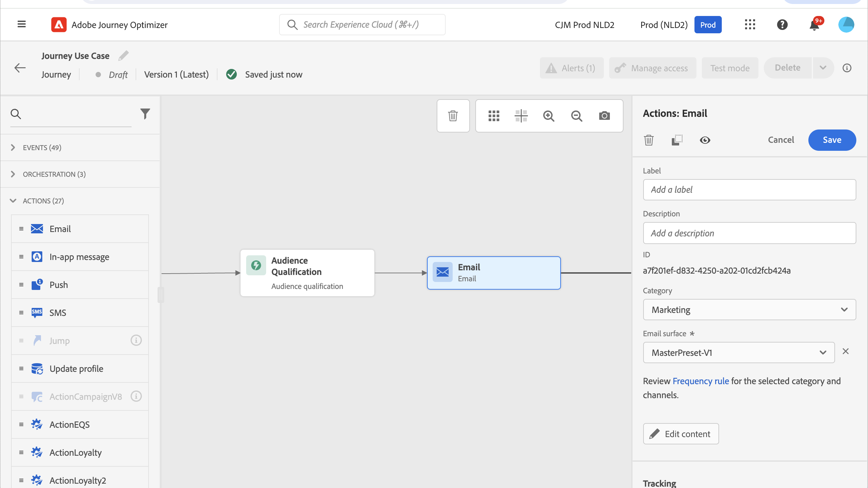This screenshot has width=868, height=488.
Task: Open the MasterPreset-V1 email surface dropdown
Action: pyautogui.click(x=738, y=353)
